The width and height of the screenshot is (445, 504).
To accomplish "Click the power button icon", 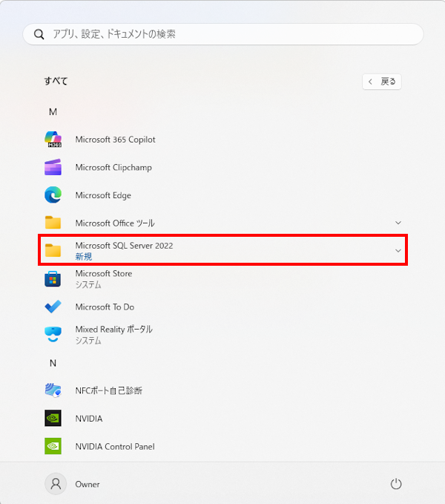I will tap(396, 484).
